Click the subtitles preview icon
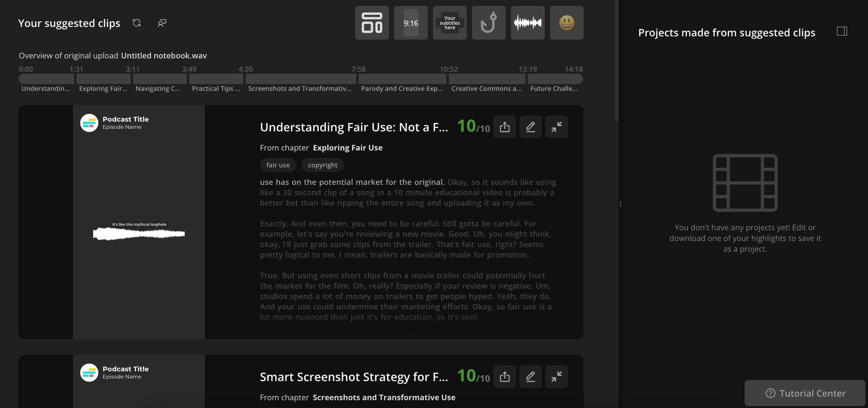868x408 pixels. [450, 23]
